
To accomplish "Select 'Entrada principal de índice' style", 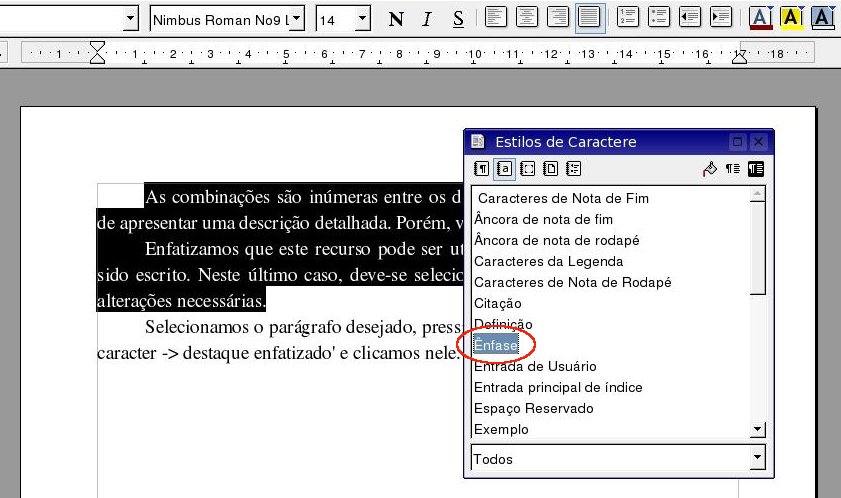I will pos(558,387).
